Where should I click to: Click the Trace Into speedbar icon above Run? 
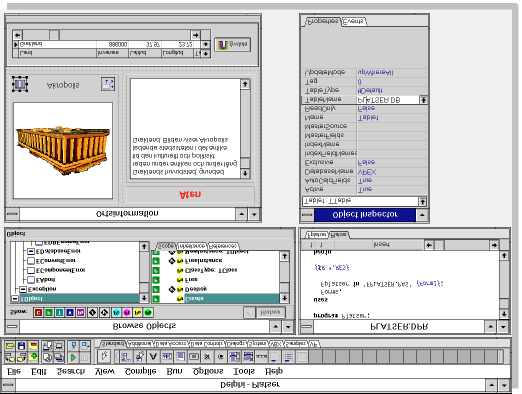(x=73, y=346)
